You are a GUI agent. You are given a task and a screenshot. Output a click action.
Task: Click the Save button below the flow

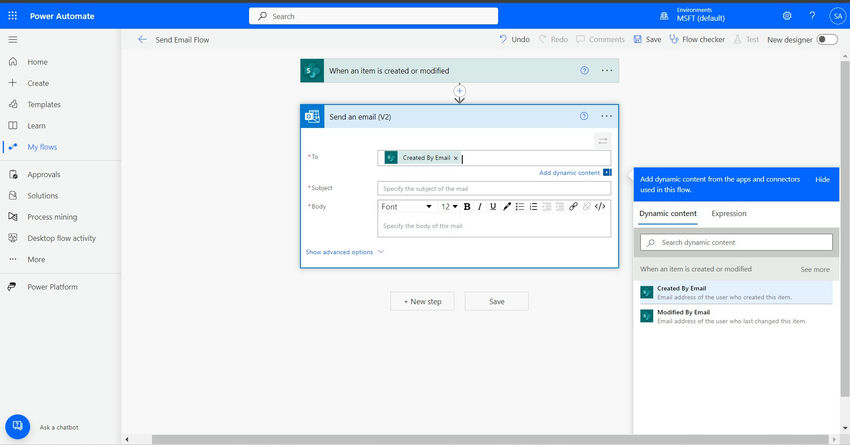pyautogui.click(x=497, y=301)
